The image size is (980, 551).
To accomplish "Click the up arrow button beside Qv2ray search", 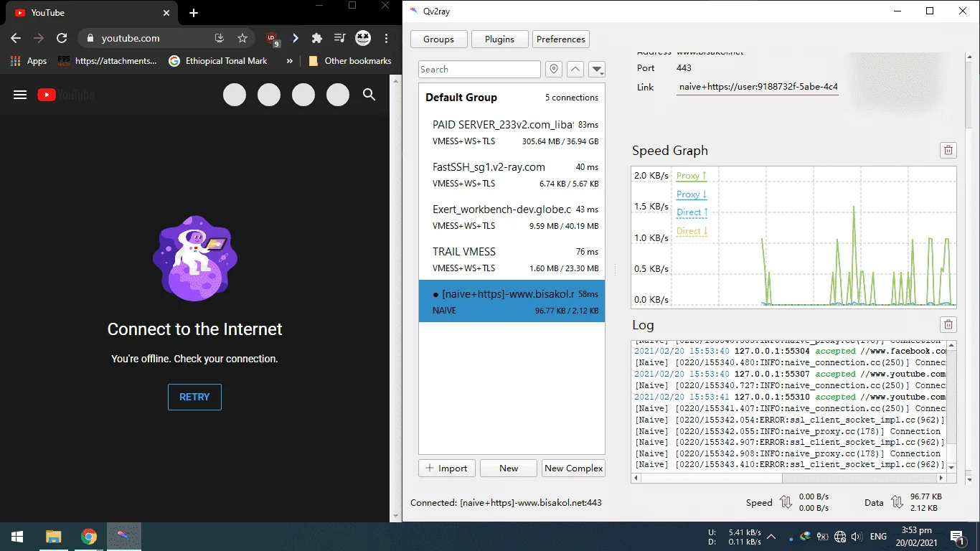I will click(575, 69).
